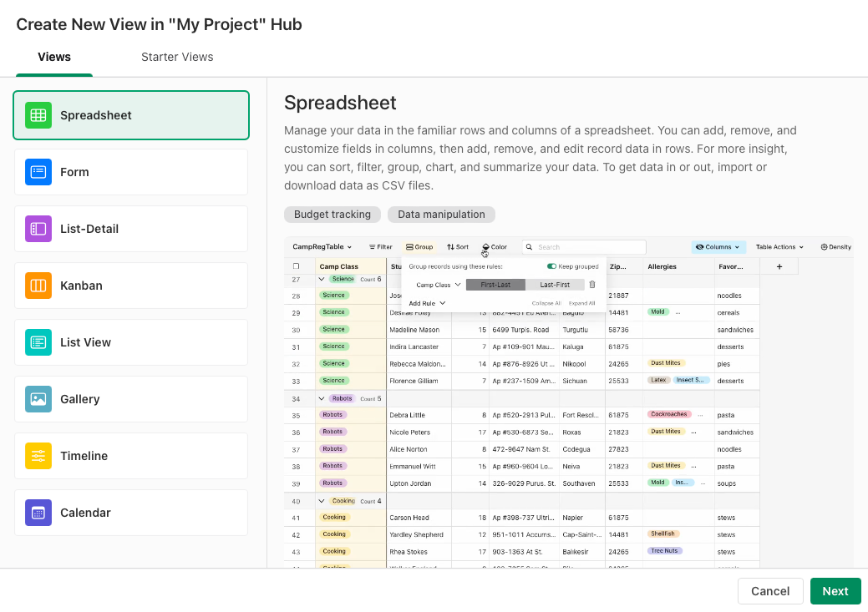Delete the Camp Class grouping rule trash icon

pyautogui.click(x=592, y=285)
